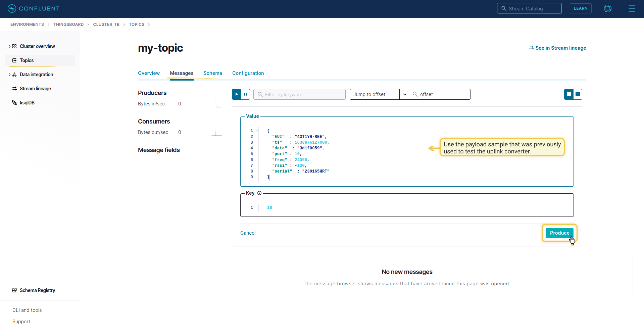
Task: Open the support lifebuoy icon in header
Action: click(608, 8)
